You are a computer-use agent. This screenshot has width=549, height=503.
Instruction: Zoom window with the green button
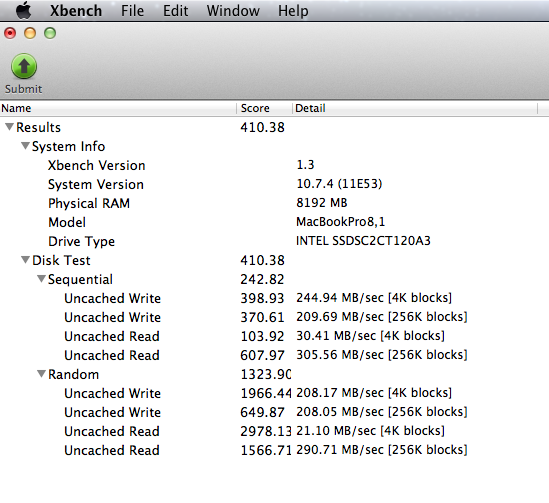50,33
